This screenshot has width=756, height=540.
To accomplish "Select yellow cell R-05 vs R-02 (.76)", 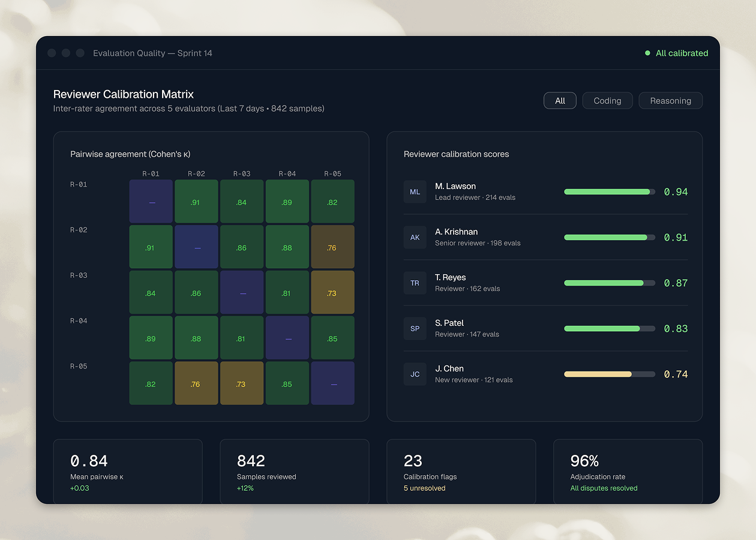I will click(196, 383).
